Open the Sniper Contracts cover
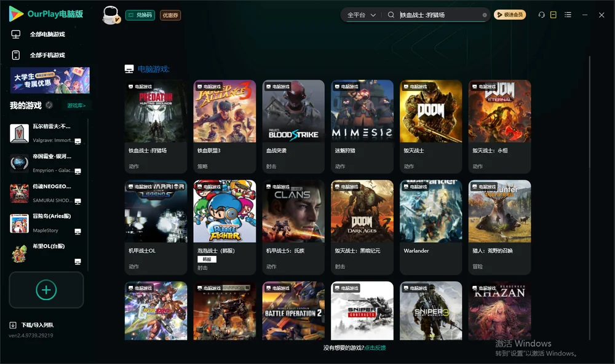 pos(362,311)
